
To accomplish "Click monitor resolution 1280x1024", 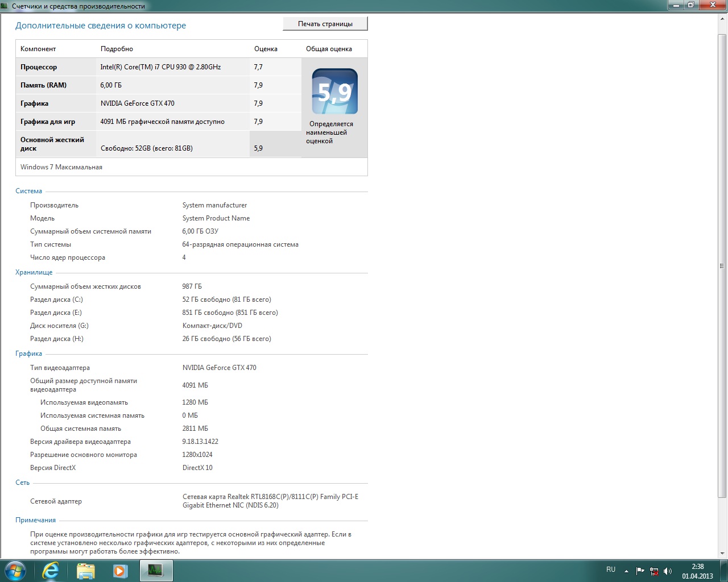I will pyautogui.click(x=197, y=455).
